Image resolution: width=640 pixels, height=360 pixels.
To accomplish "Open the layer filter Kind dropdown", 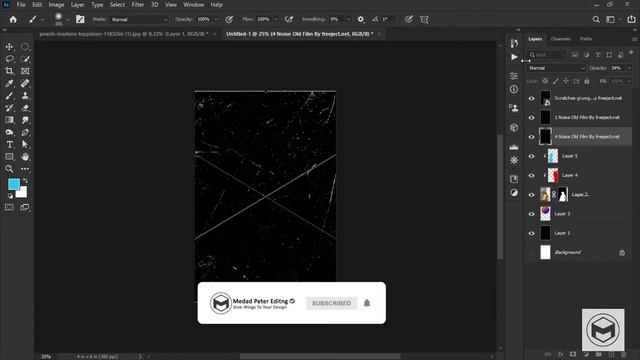I will pyautogui.click(x=547, y=55).
